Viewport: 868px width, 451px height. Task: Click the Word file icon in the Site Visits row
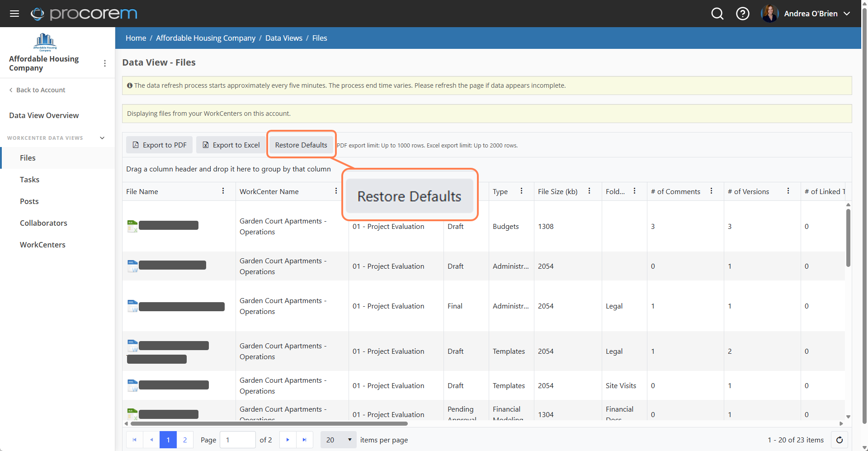[132, 385]
